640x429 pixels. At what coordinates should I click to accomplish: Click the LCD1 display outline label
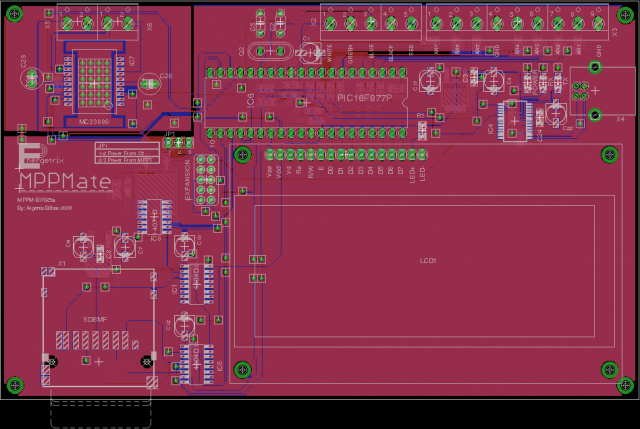(x=427, y=261)
